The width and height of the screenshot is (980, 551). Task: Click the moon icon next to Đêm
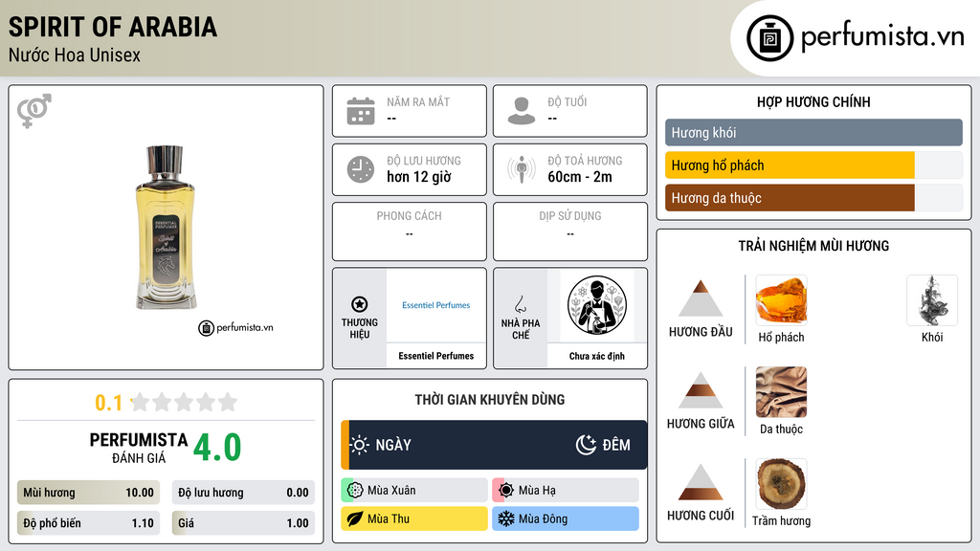click(x=586, y=445)
